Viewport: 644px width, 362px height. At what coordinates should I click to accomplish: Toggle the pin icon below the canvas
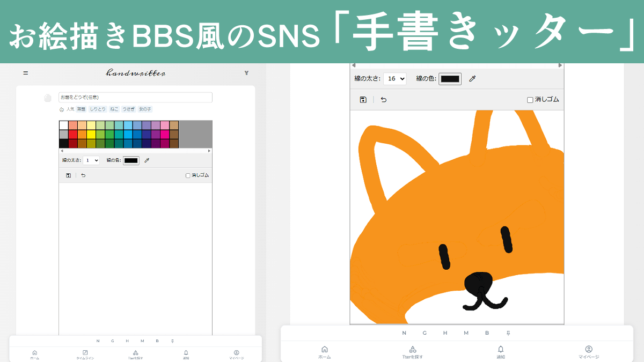508,333
